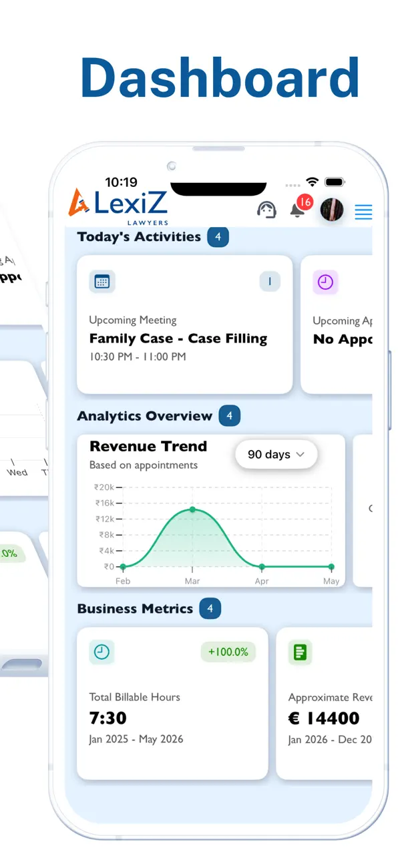Click the purple clock appointment icon
The height and width of the screenshot is (868, 400).
pos(325,282)
